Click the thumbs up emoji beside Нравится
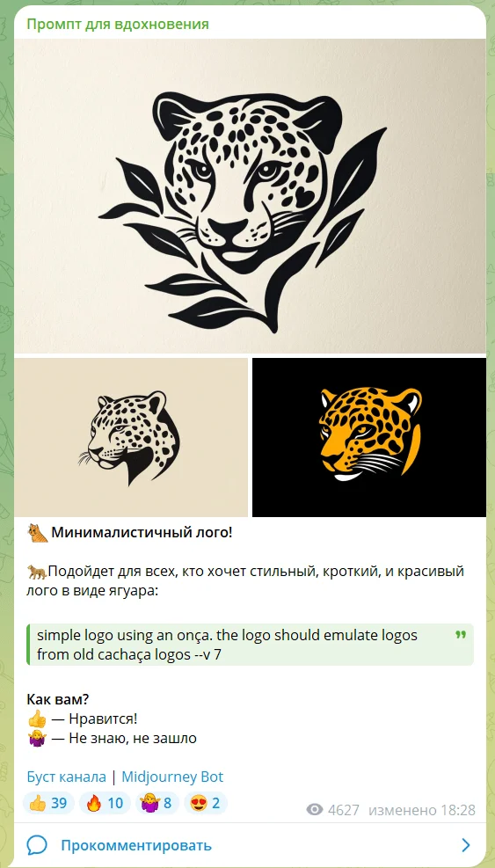The height and width of the screenshot is (868, 495). [x=37, y=719]
